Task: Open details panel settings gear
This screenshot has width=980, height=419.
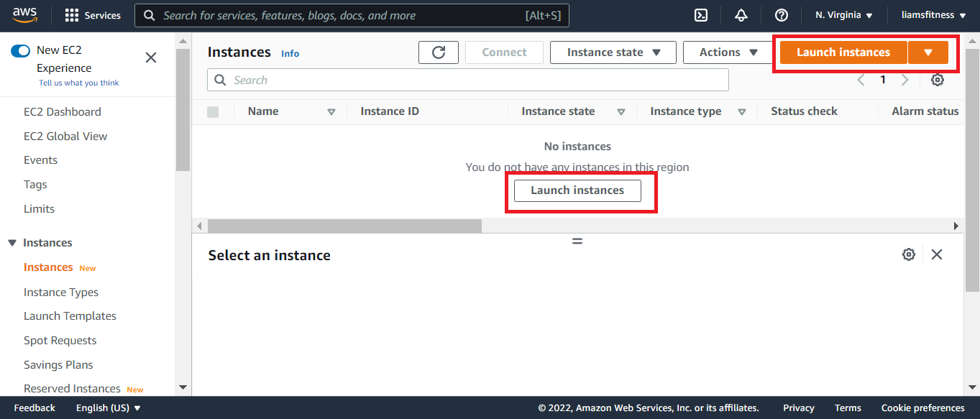Action: click(x=909, y=254)
